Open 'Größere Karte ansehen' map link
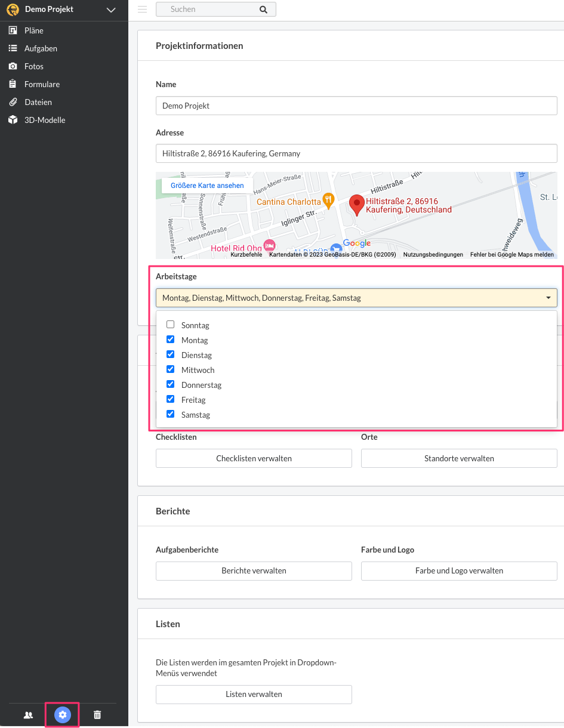The width and height of the screenshot is (564, 728). coord(207,186)
